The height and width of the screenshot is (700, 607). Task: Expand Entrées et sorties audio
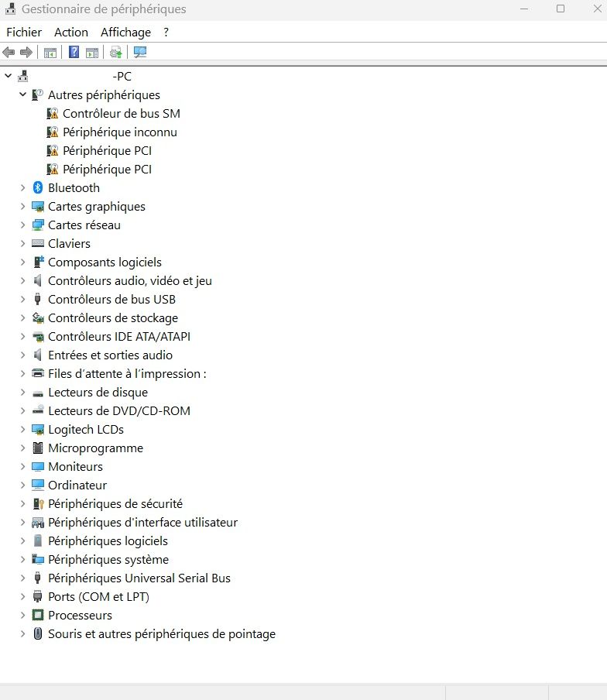pyautogui.click(x=22, y=355)
